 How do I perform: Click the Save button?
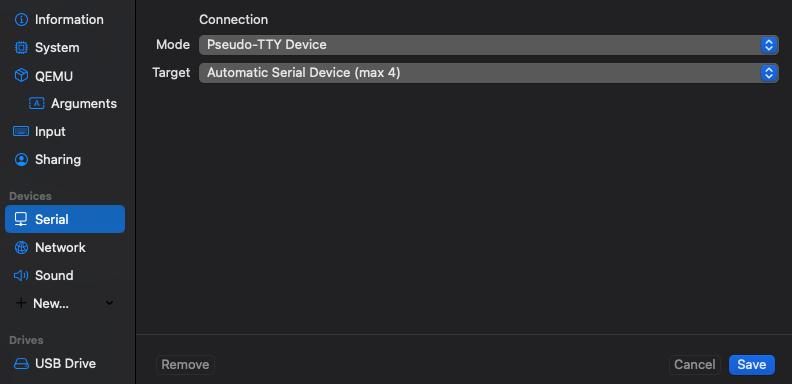752,365
